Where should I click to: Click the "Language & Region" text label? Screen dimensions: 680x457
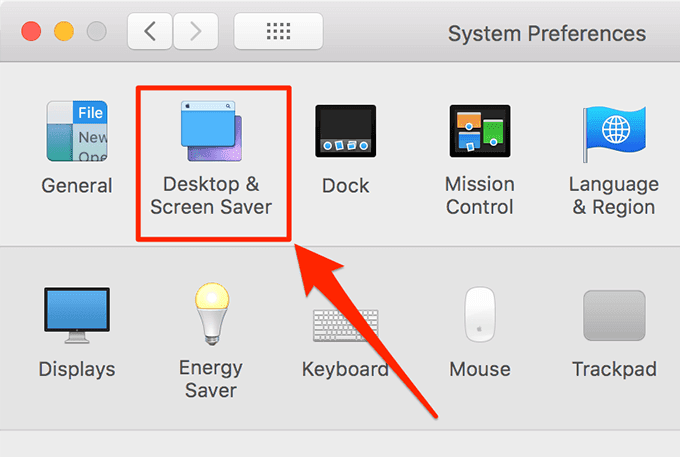[614, 196]
